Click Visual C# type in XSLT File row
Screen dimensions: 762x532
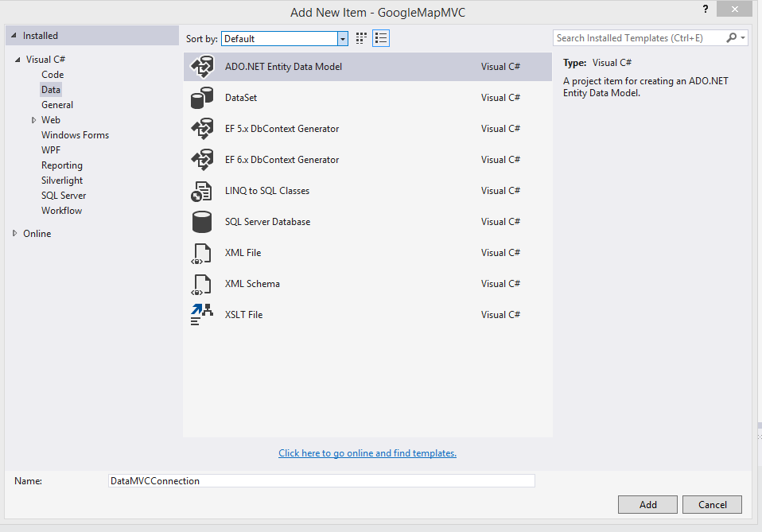(x=500, y=315)
